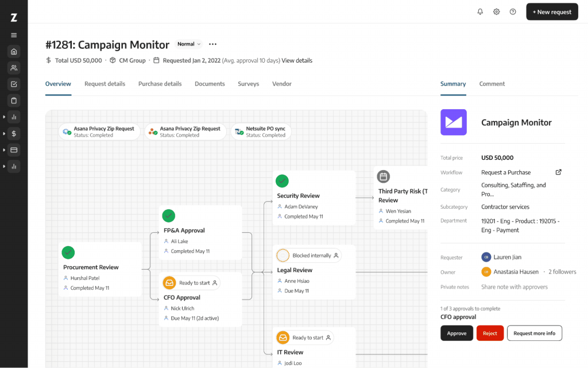Click Hurshal Patel assignee in Procurement Review
This screenshot has height=368, width=588.
pos(85,278)
